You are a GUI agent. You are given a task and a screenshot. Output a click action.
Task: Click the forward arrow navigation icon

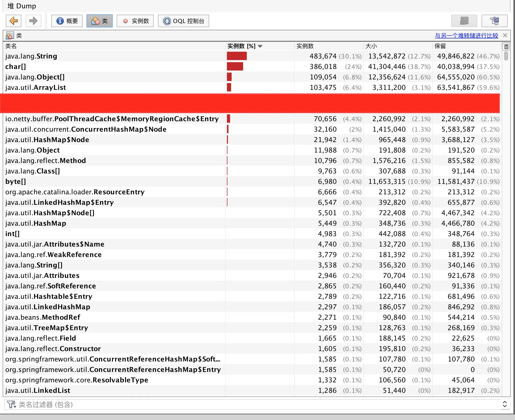33,21
